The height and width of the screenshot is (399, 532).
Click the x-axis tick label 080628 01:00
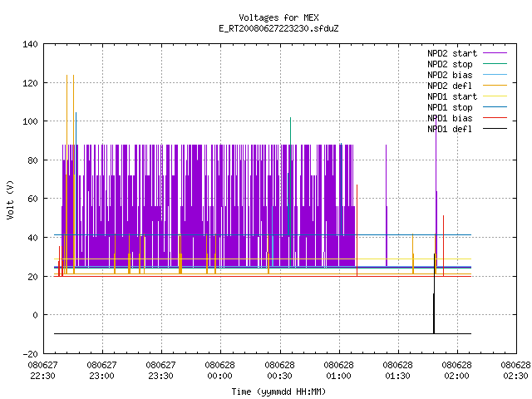pos(338,371)
